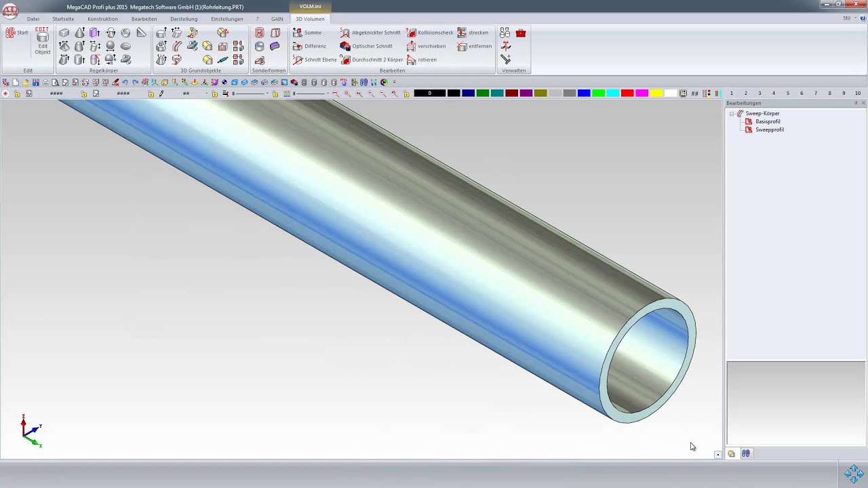The height and width of the screenshot is (488, 868).
Task: Pin the Bearbeitungen panel
Action: point(856,103)
